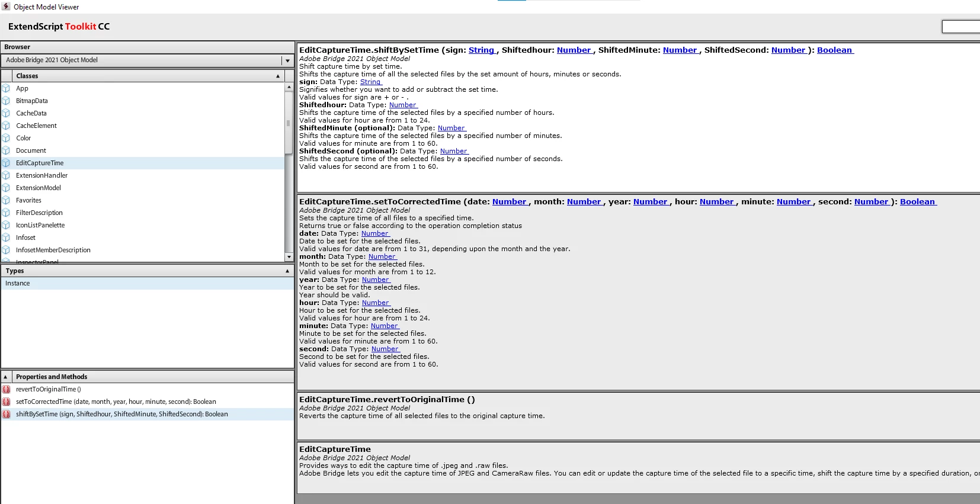Viewport: 980px width, 504px height.
Task: Click the class icon beside App
Action: click(x=6, y=88)
